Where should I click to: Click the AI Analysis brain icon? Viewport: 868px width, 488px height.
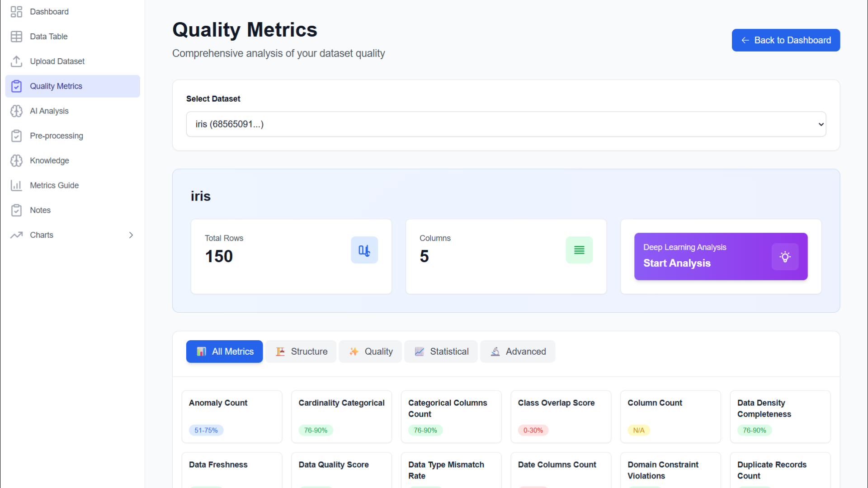(x=16, y=111)
